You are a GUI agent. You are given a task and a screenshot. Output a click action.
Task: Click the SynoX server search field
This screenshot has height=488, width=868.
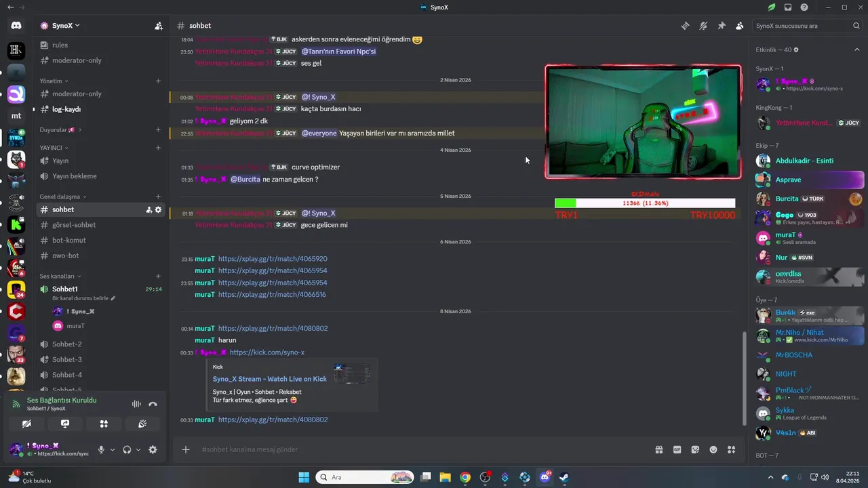click(x=808, y=26)
